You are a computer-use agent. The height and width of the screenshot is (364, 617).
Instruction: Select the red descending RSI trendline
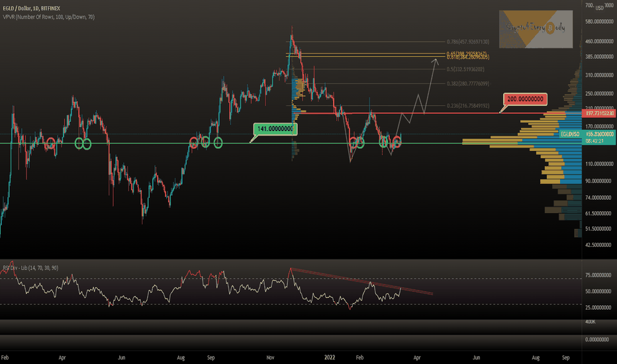tap(361, 281)
